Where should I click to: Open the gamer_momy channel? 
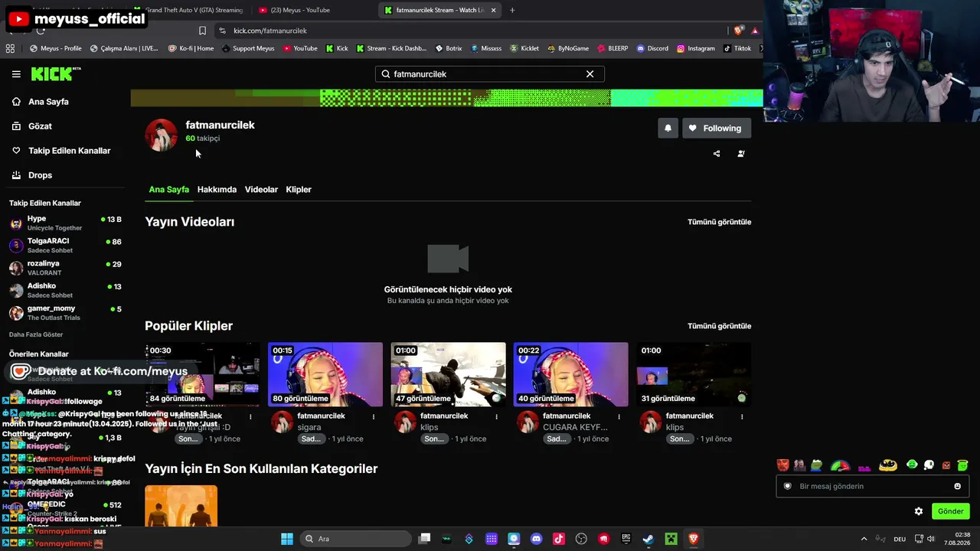65,313
